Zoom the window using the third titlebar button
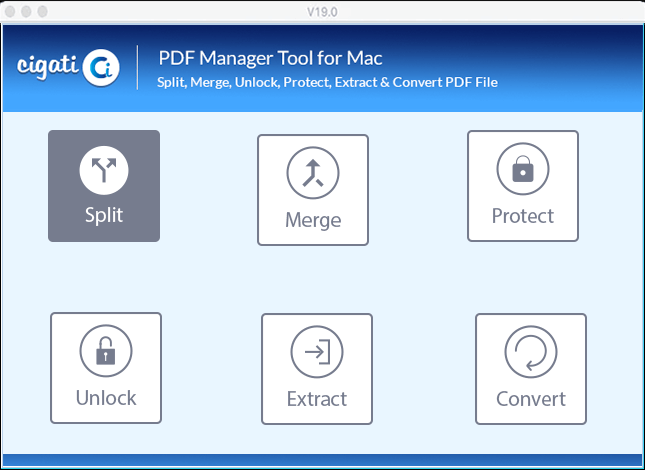This screenshot has width=645, height=470. pos(42,12)
